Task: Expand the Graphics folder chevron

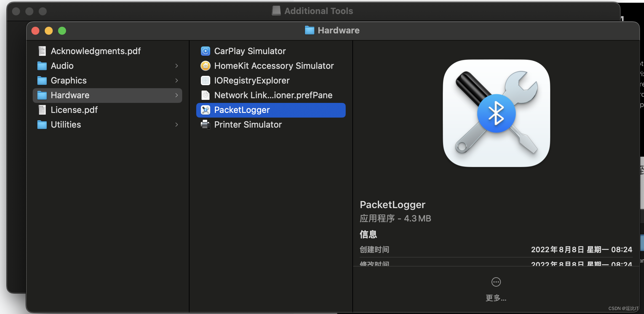Action: click(177, 81)
